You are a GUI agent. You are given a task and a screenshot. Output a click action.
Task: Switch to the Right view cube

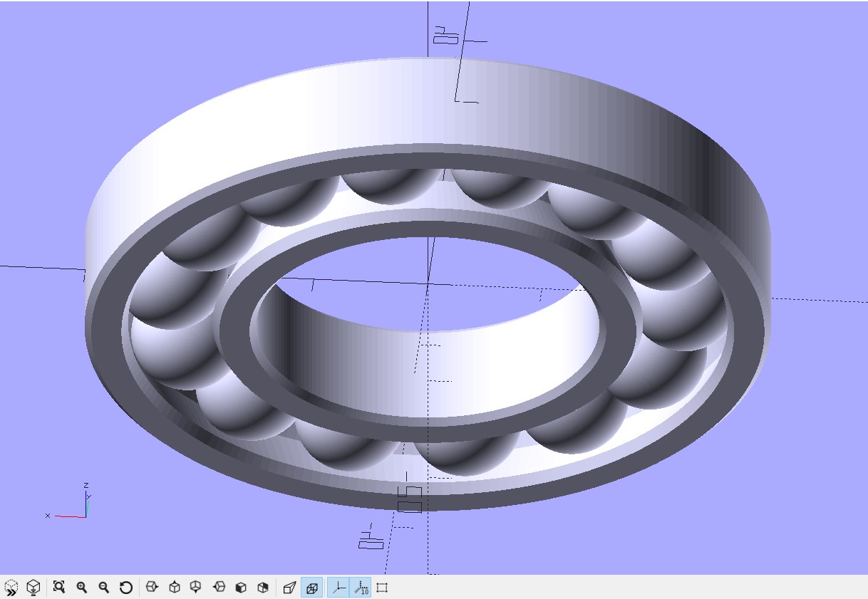[x=152, y=588]
